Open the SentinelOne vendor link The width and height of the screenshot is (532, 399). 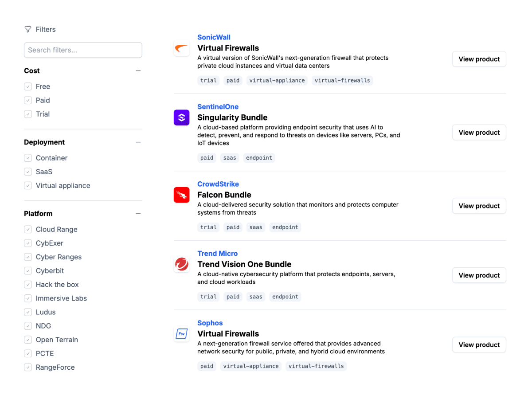click(218, 107)
